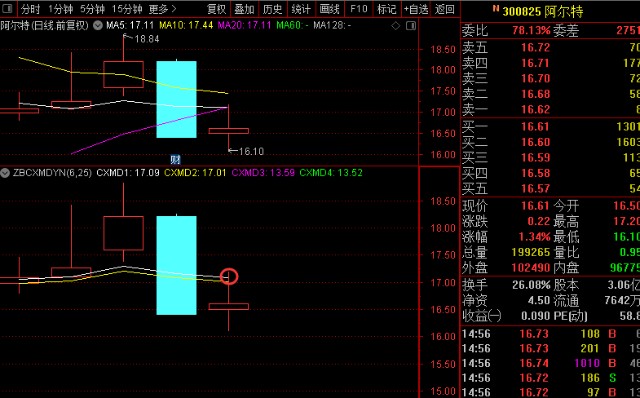The width and height of the screenshot is (640, 398).
Task: Select the 买五 16.57 bid row
Action: [550, 189]
